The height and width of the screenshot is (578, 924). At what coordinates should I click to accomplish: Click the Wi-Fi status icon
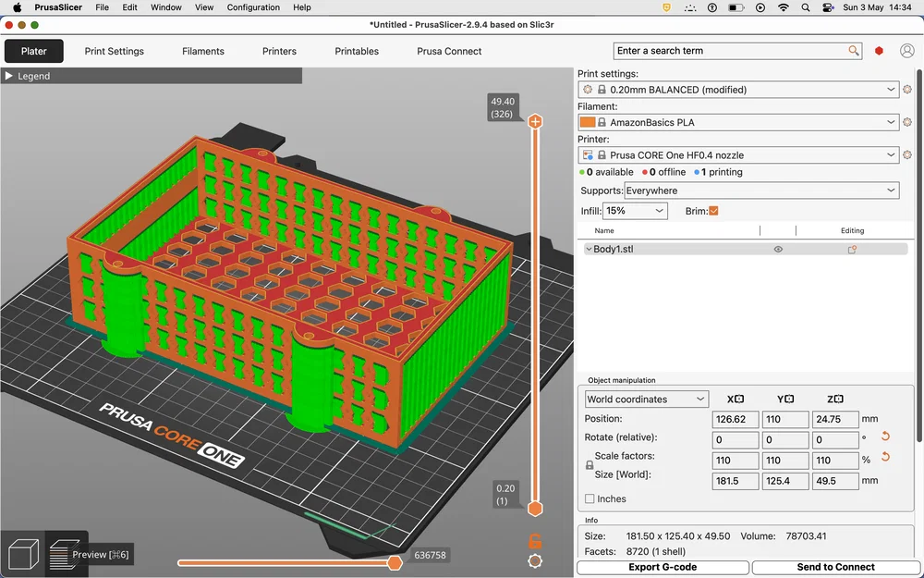click(784, 7)
